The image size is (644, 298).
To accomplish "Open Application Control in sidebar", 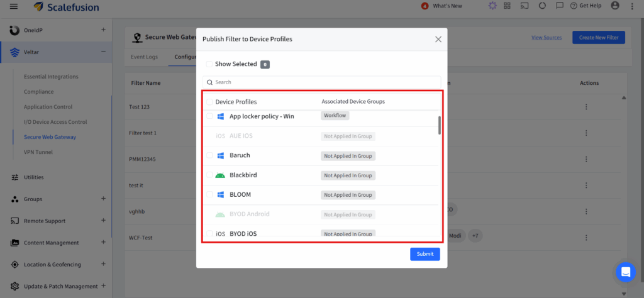I will click(x=48, y=107).
